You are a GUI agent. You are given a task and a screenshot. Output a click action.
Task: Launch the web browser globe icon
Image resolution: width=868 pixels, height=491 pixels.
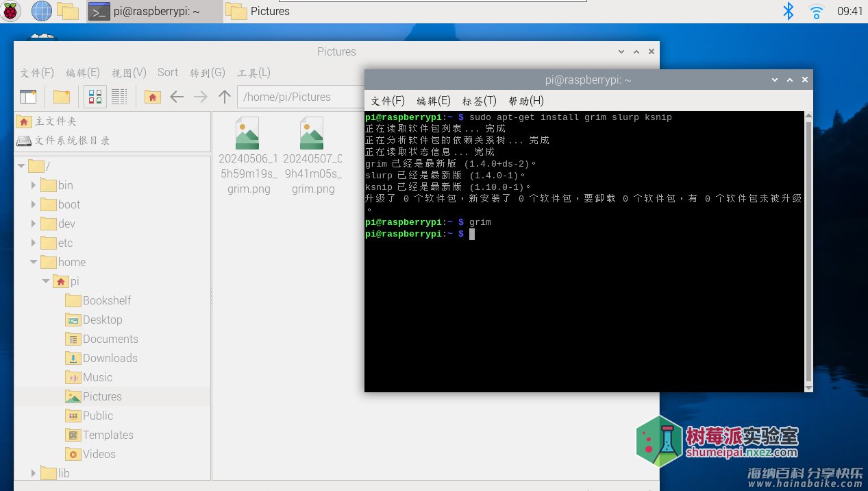(x=41, y=11)
